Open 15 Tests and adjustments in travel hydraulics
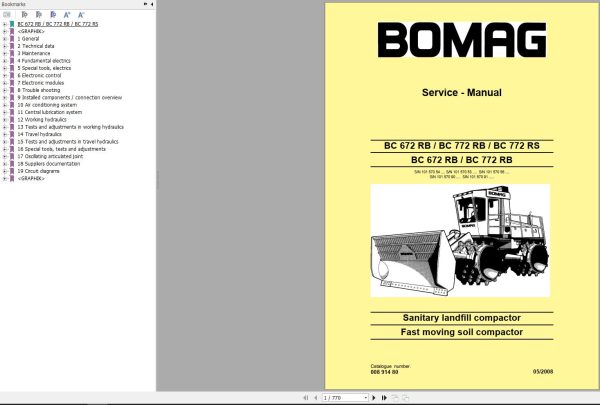 (68, 142)
